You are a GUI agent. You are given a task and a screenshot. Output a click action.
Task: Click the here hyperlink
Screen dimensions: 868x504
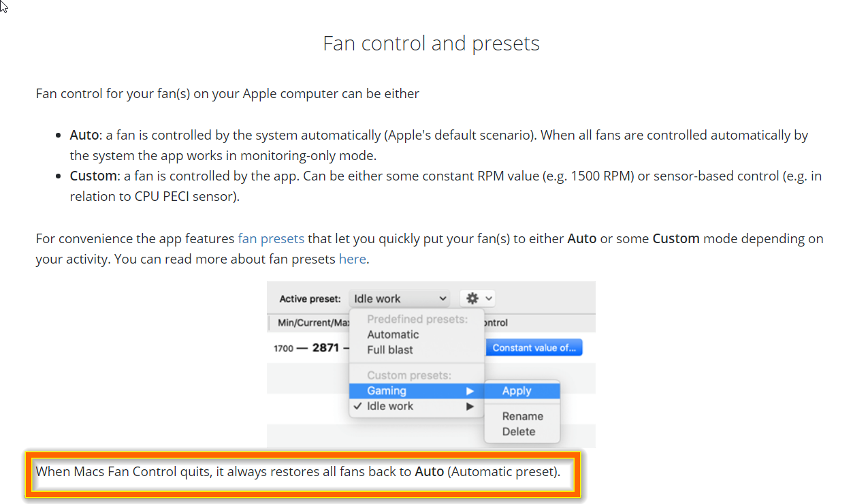coord(352,259)
